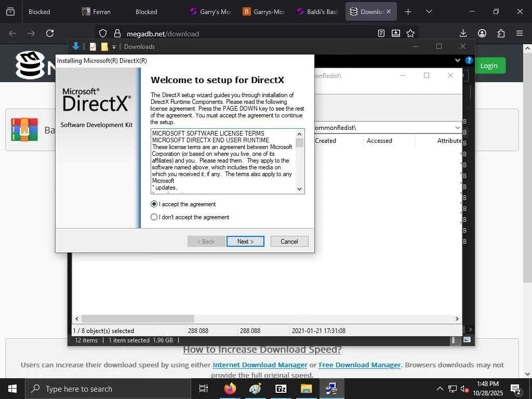
Task: Open the Free Download Manager link
Action: [360, 365]
